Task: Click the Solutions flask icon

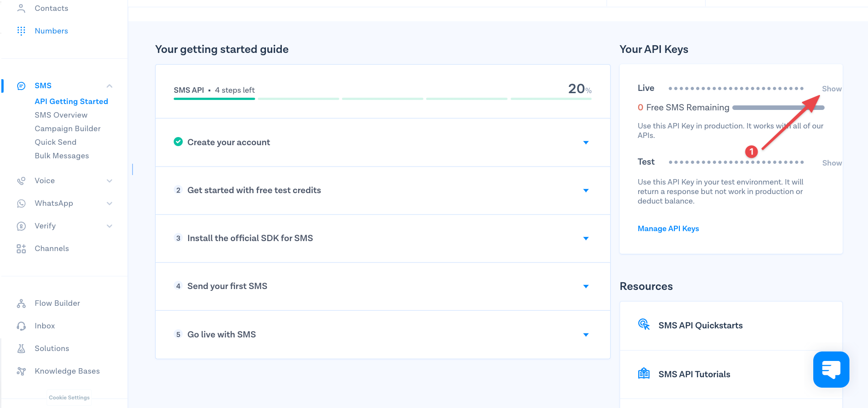Action: pyautogui.click(x=21, y=349)
